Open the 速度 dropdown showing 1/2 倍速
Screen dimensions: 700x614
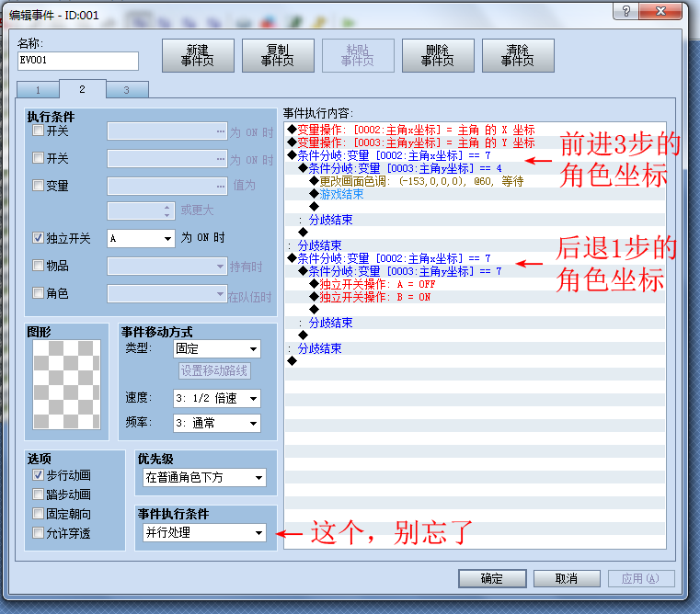(216, 398)
